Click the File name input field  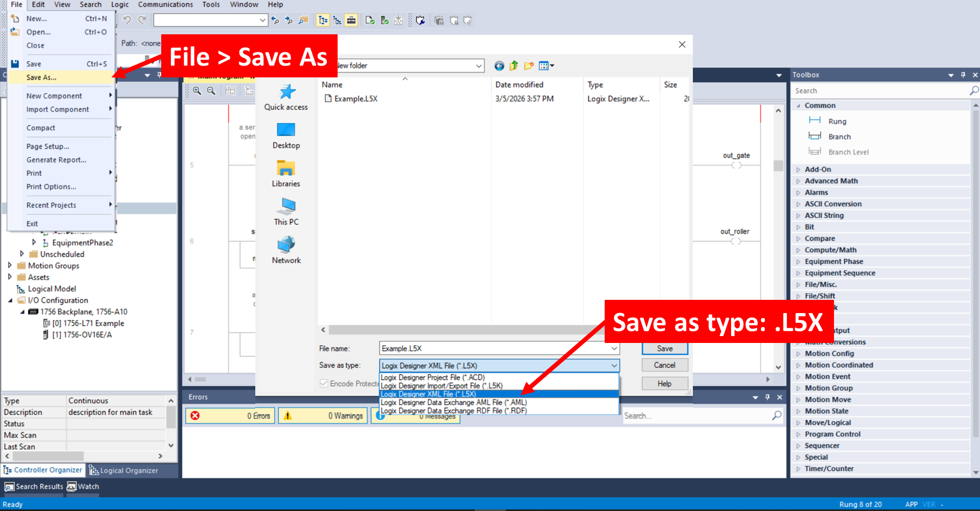[x=494, y=348]
